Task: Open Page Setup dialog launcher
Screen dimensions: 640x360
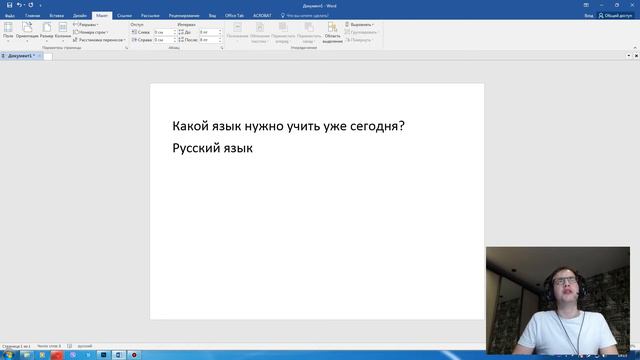Action: tap(127, 48)
